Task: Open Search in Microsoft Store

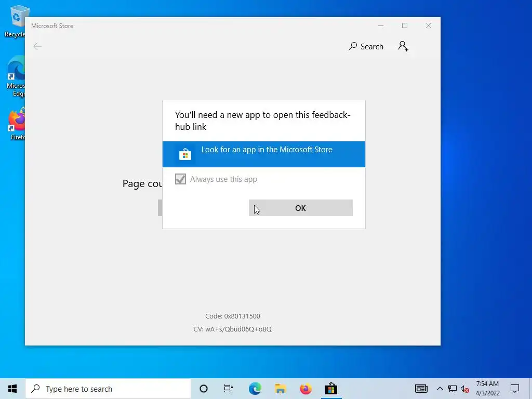Action: (x=366, y=46)
